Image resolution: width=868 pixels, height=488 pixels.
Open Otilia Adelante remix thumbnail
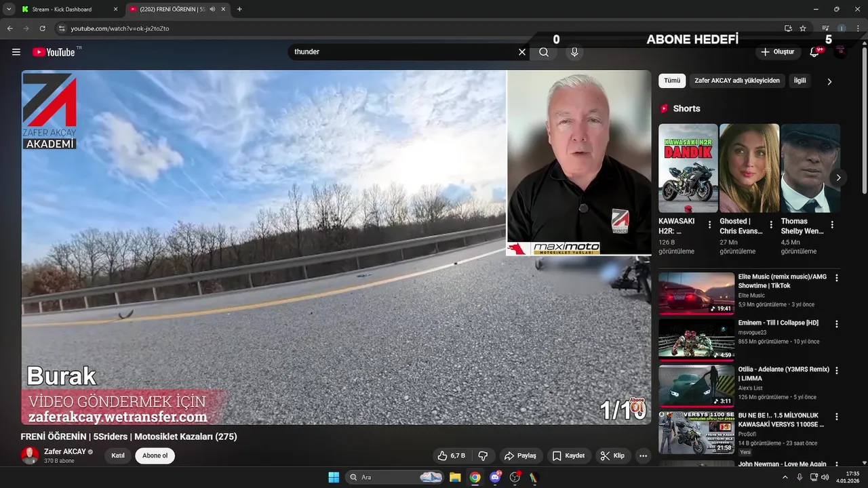696,386
